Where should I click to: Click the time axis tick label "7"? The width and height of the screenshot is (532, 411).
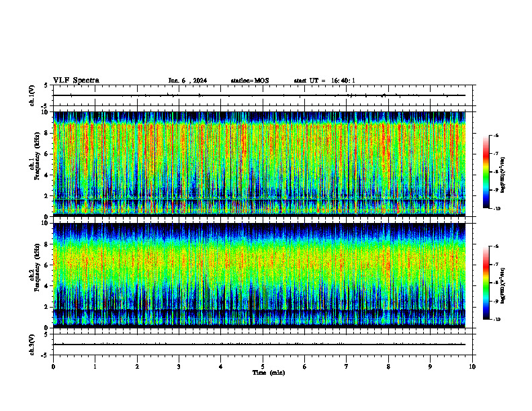point(347,367)
